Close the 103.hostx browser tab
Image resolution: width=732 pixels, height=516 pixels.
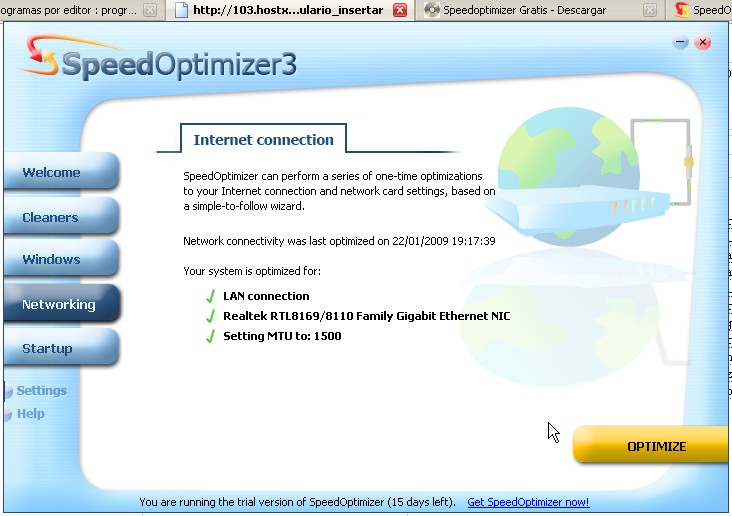(x=400, y=10)
